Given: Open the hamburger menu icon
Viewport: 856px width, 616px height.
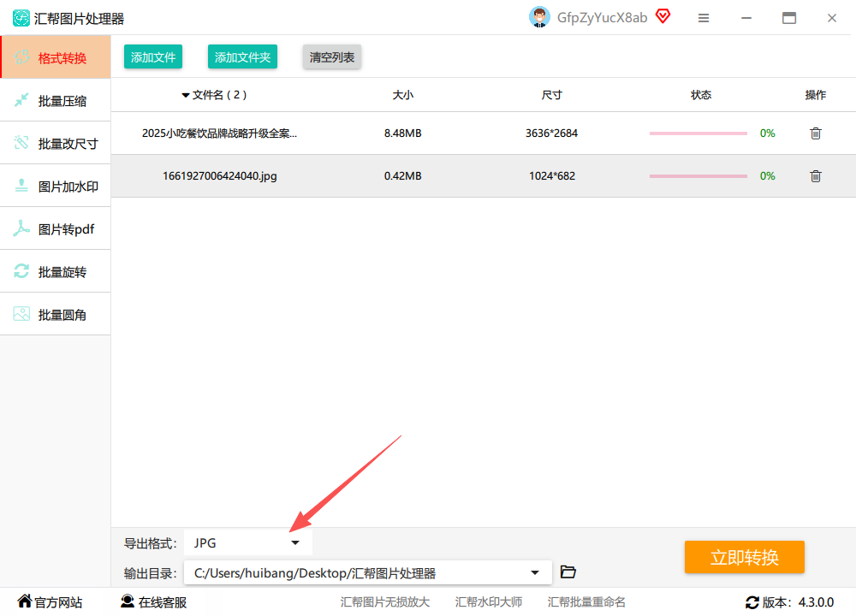Looking at the screenshot, I should (704, 18).
